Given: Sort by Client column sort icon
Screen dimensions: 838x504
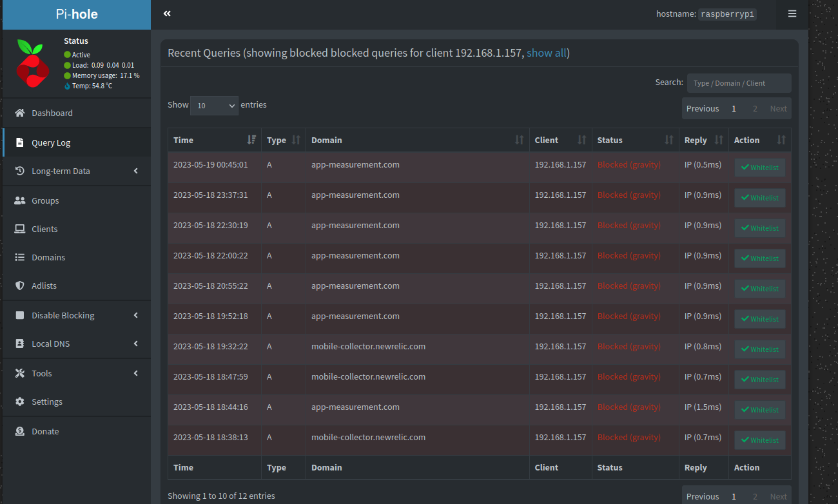Looking at the screenshot, I should tap(581, 140).
